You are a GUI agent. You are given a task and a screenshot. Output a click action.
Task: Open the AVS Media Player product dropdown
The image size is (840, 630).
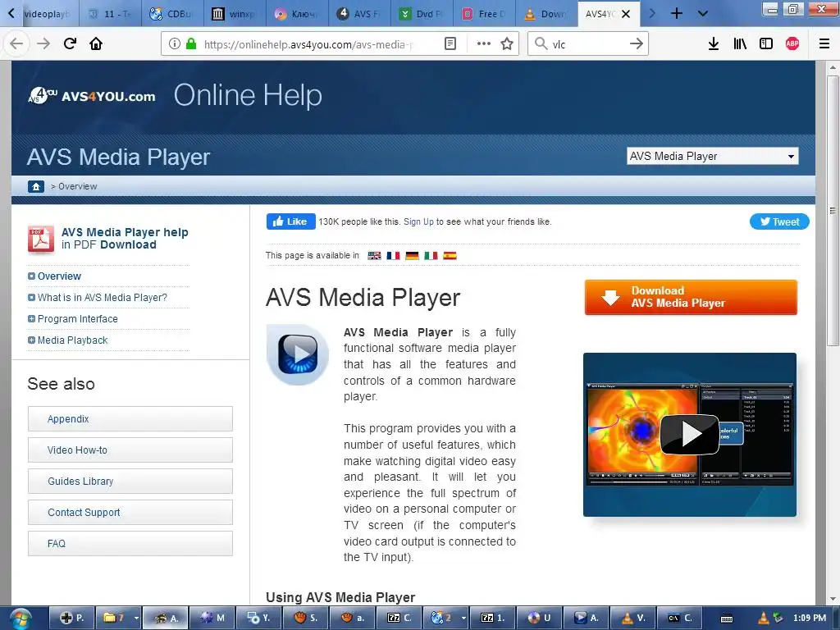tap(713, 156)
